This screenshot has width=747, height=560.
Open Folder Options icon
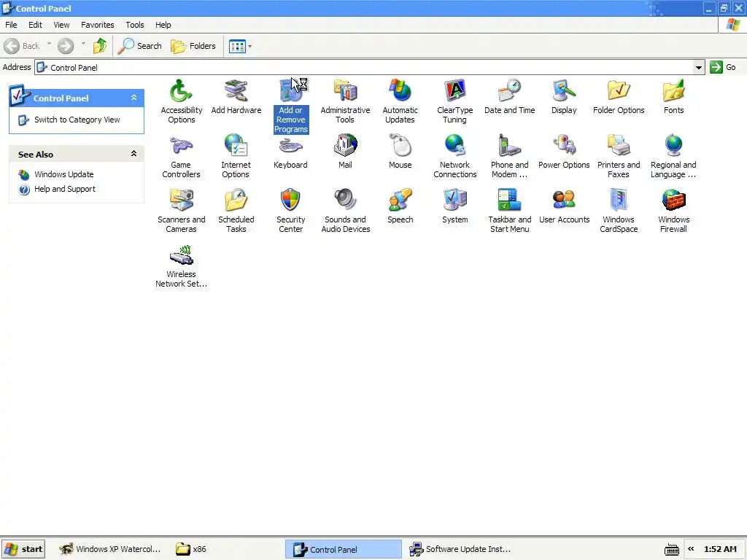point(619,90)
